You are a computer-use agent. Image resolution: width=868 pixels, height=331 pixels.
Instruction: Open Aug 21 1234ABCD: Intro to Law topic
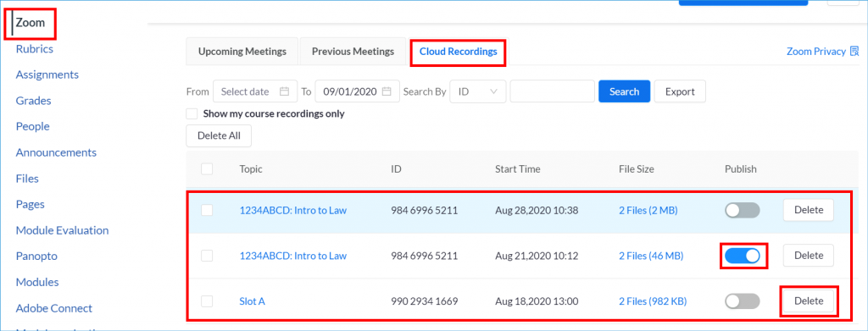tap(292, 256)
